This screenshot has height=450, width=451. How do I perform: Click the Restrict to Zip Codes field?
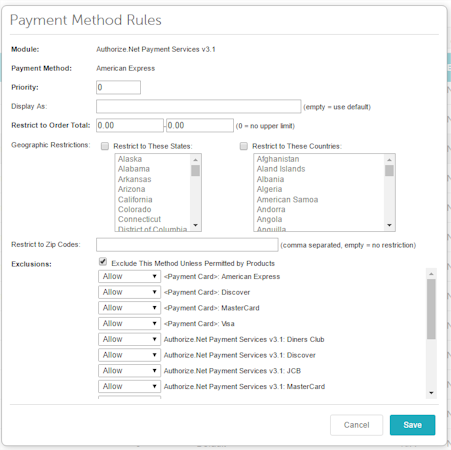coord(187,245)
